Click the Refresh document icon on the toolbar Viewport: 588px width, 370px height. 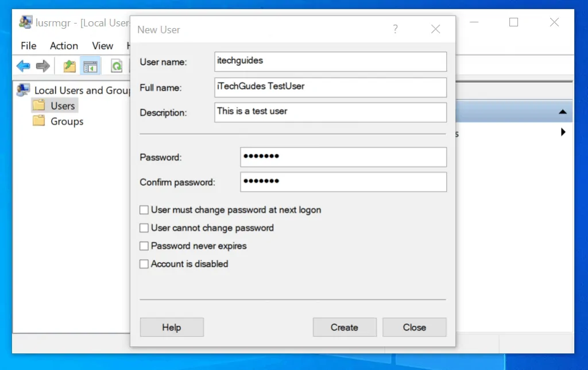pos(116,65)
